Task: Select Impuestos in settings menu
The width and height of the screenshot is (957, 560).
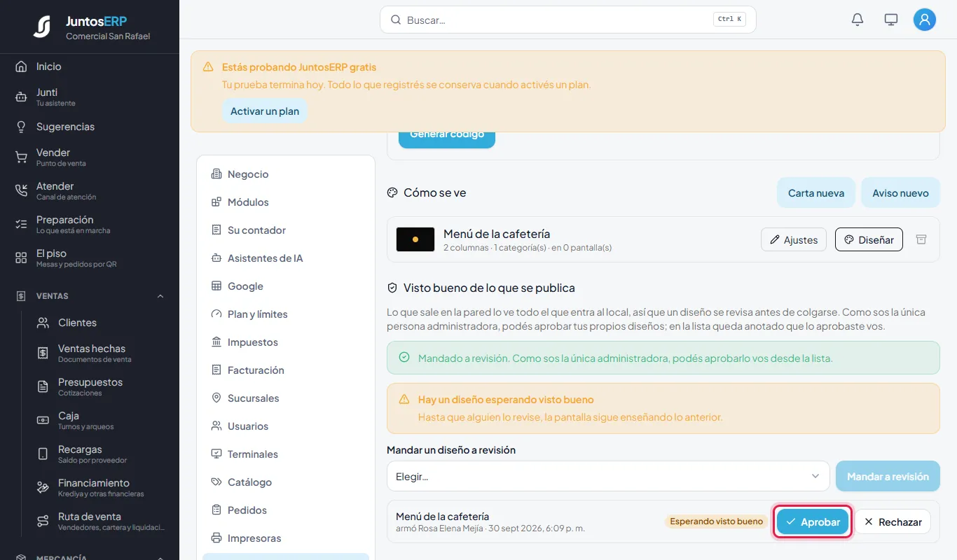Action: (x=286, y=342)
